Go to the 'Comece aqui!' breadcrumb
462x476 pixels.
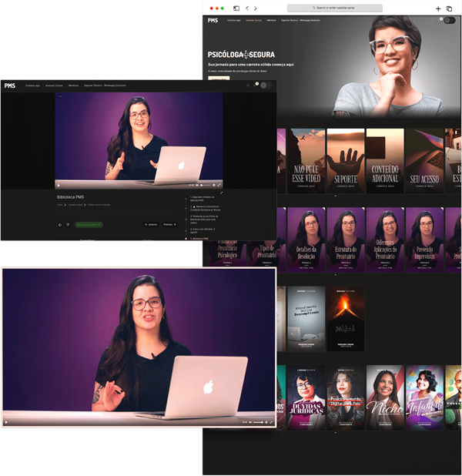(x=75, y=205)
